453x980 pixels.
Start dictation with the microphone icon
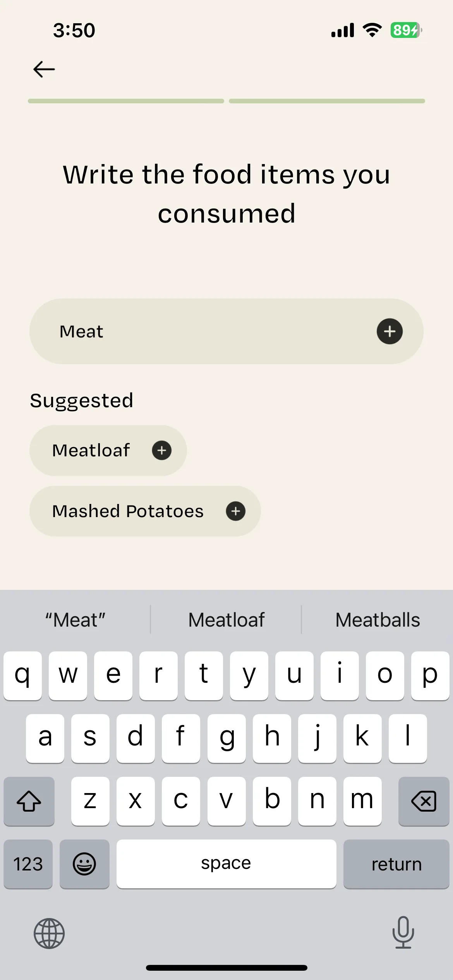403,932
